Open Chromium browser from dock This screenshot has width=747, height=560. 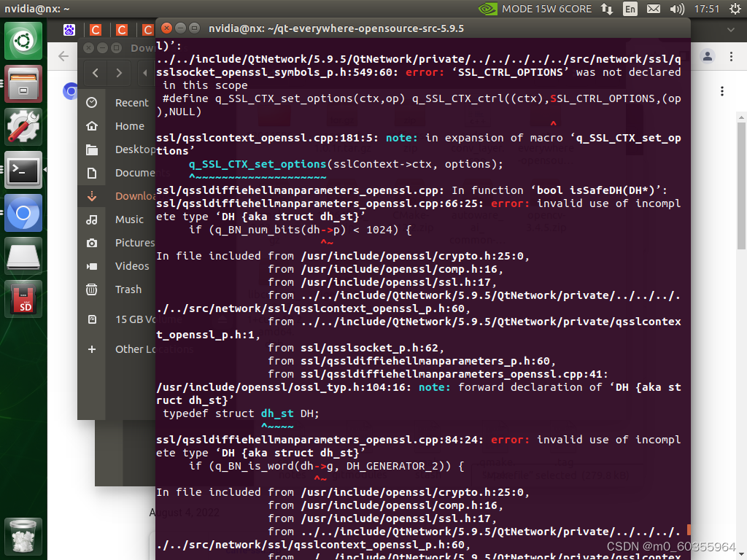(23, 212)
